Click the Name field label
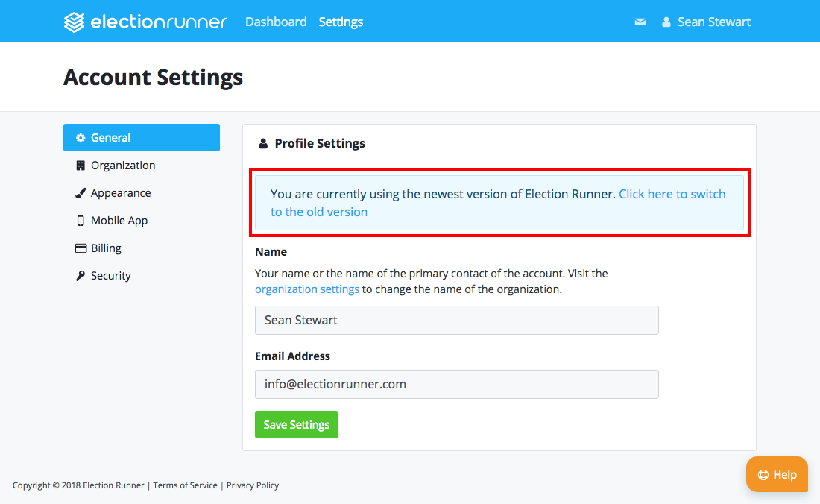The image size is (820, 504). [x=271, y=251]
